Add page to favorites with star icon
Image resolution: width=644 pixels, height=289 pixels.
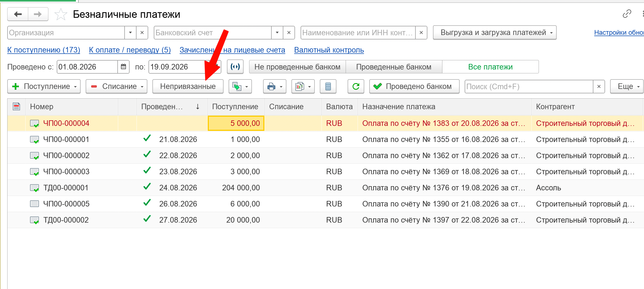[x=61, y=14]
